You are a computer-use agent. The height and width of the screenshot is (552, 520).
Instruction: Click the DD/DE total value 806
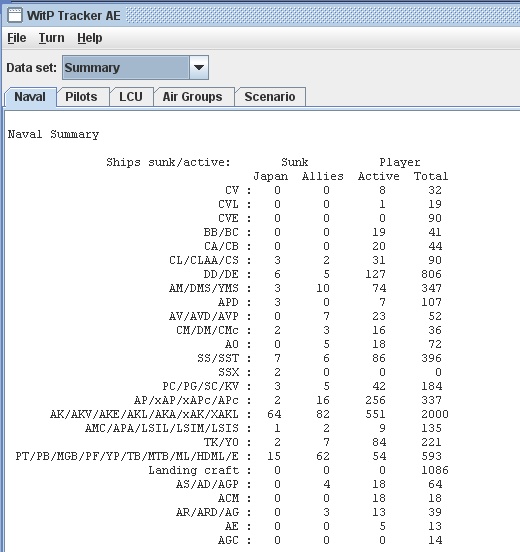tap(432, 274)
